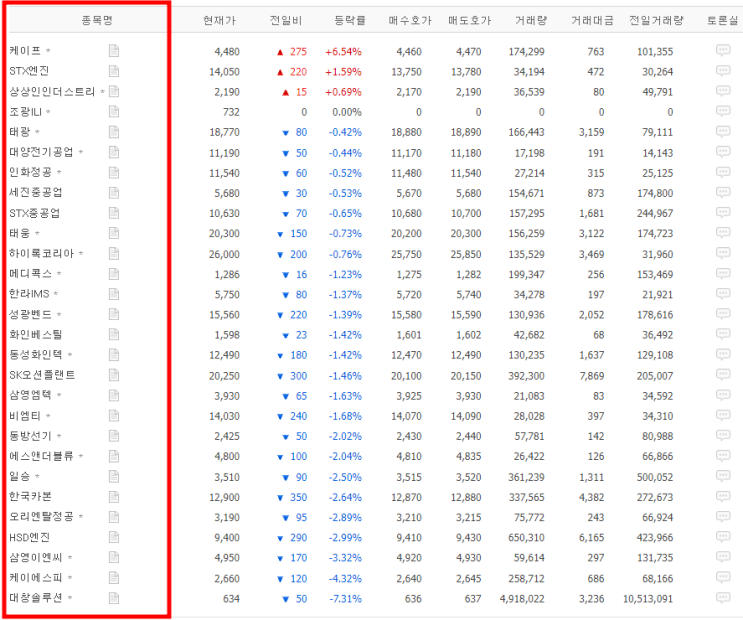The image size is (743, 620).
Task: Open discussion room icon for 태웅
Action: point(723,233)
